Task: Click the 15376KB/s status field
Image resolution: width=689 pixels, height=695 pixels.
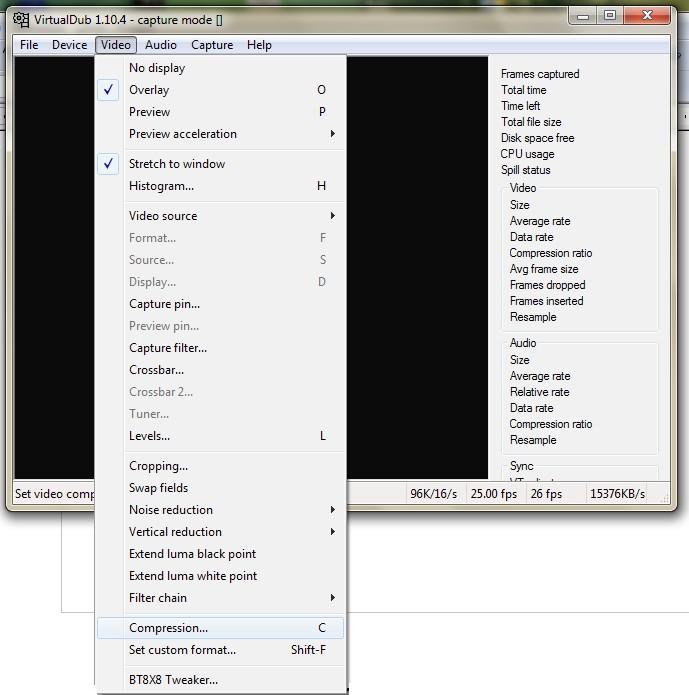Action: tap(618, 494)
